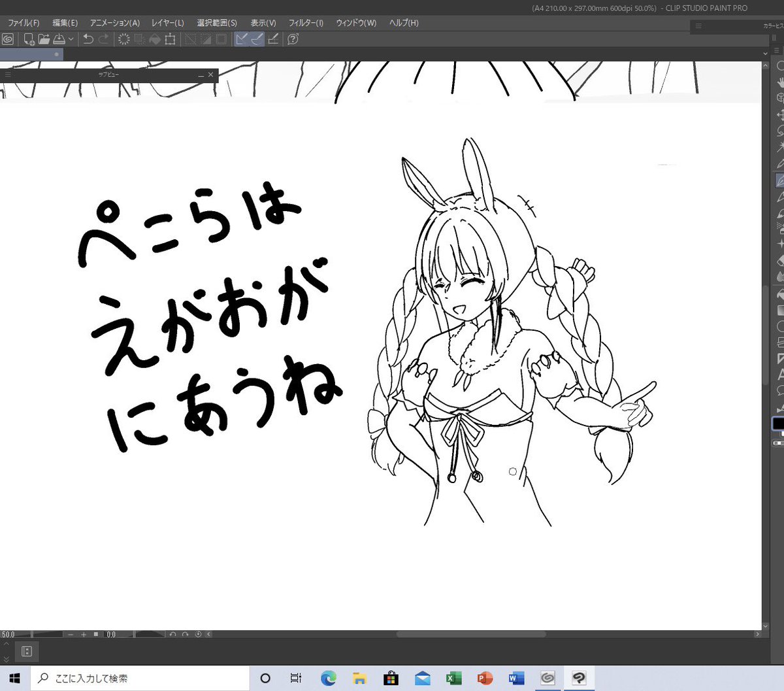The image size is (784, 691).
Task: Open the フィルター(I) menu
Action: click(306, 23)
